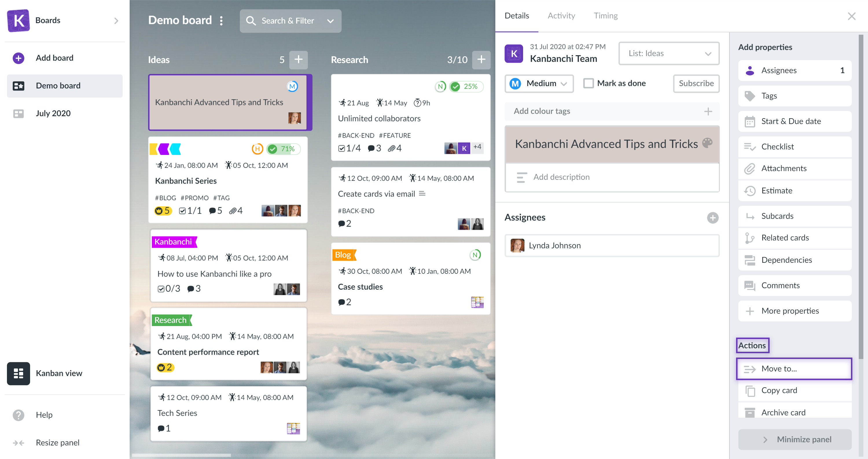Switch to the Activity tab
This screenshot has width=868, height=459.
click(561, 16)
